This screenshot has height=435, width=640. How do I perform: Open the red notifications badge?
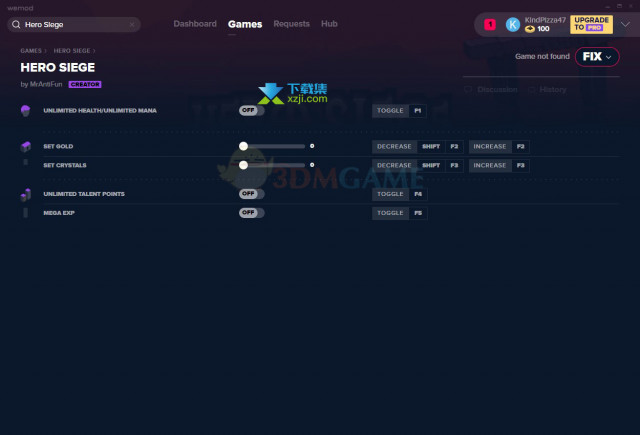tap(490, 24)
